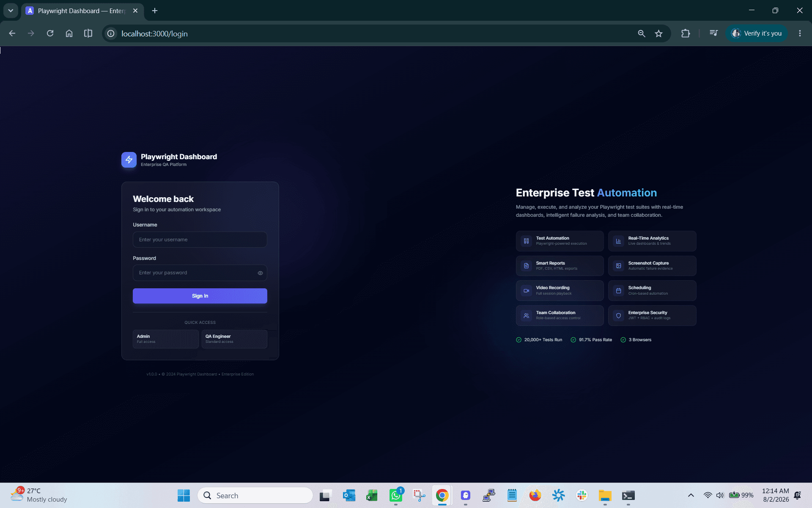Open a new browser tab
The width and height of the screenshot is (812, 508).
155,11
